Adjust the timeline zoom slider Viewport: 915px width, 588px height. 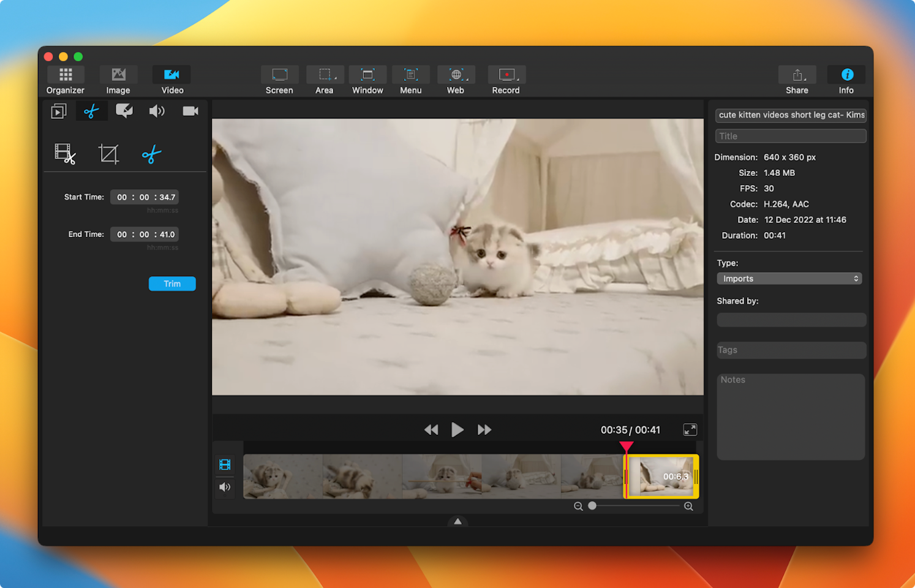(592, 506)
